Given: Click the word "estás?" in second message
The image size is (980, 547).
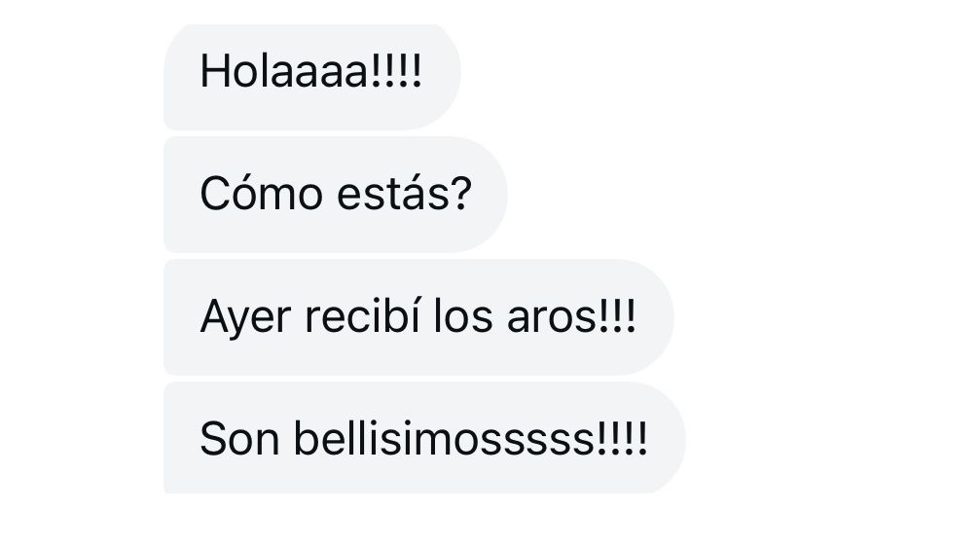Looking at the screenshot, I should [x=404, y=193].
